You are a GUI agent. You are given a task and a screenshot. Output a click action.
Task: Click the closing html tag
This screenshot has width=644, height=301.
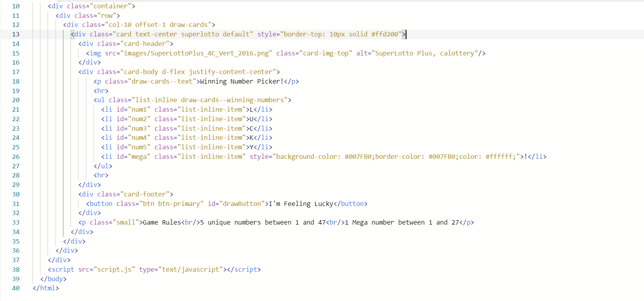point(46,288)
